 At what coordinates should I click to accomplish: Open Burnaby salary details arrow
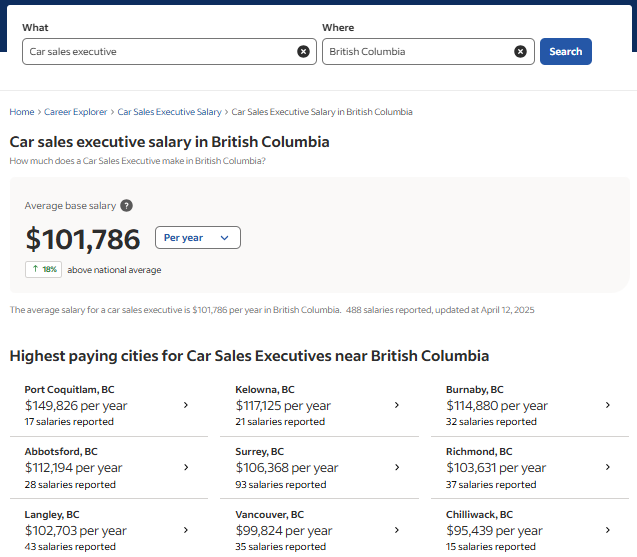click(608, 405)
